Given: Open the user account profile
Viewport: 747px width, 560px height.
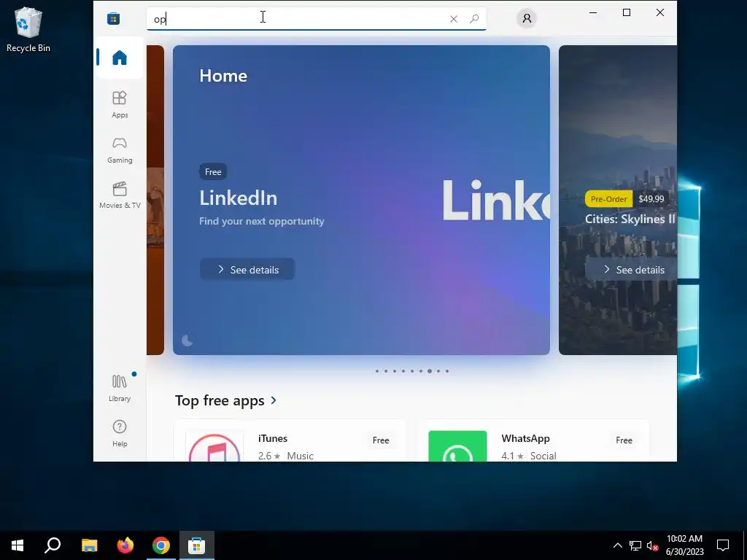Looking at the screenshot, I should tap(527, 18).
